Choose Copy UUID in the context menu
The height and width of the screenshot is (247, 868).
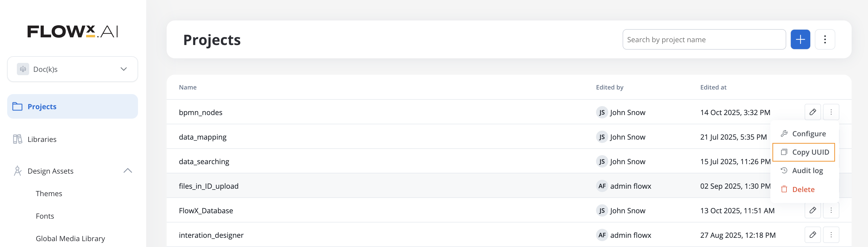[810, 152]
